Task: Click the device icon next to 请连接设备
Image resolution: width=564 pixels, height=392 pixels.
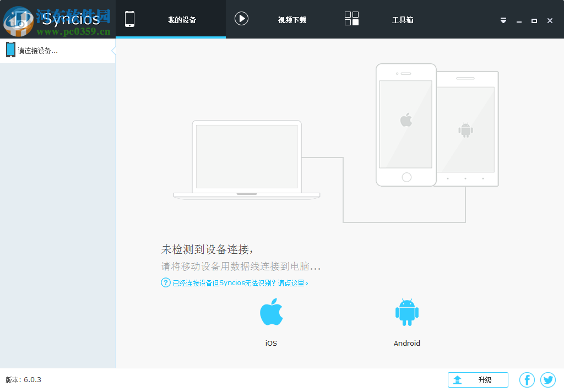Action: click(x=10, y=50)
